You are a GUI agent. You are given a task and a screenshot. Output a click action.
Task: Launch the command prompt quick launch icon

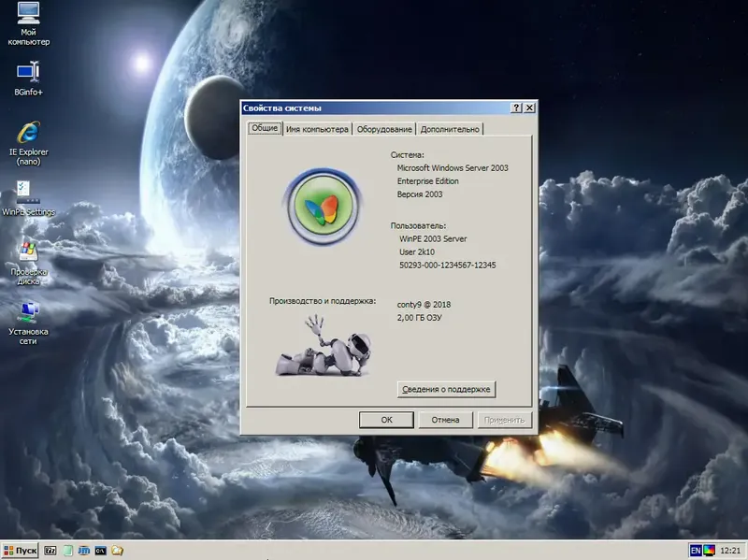click(100, 551)
